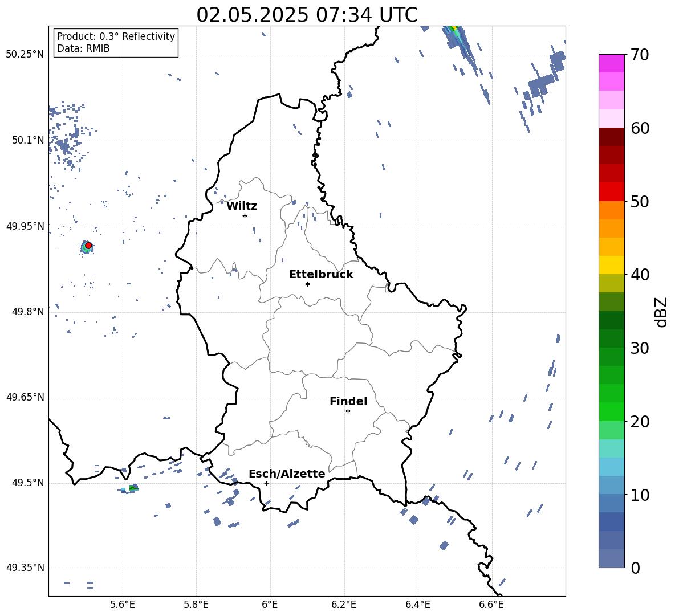
Task: Click the 50.1°N latitude label
Action: point(28,140)
